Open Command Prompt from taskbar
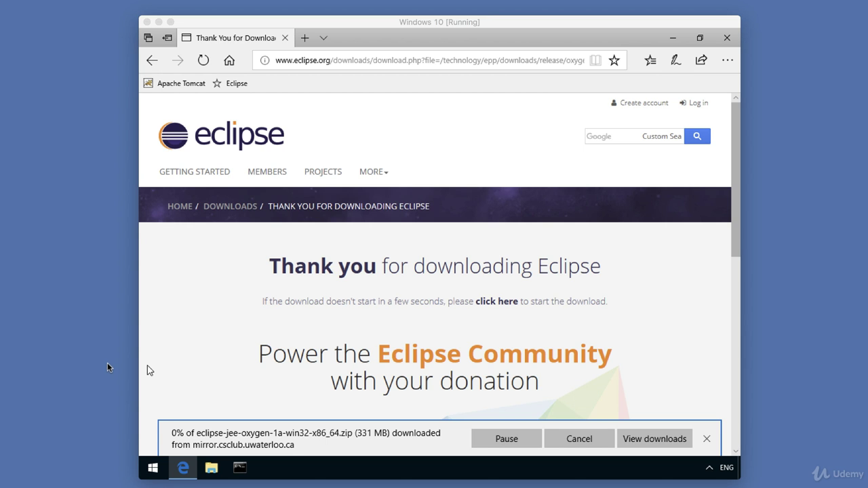 click(240, 468)
